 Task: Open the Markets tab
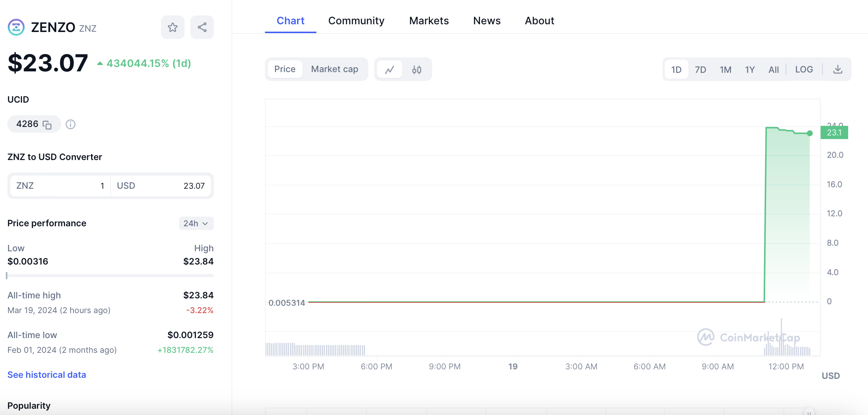(x=429, y=21)
